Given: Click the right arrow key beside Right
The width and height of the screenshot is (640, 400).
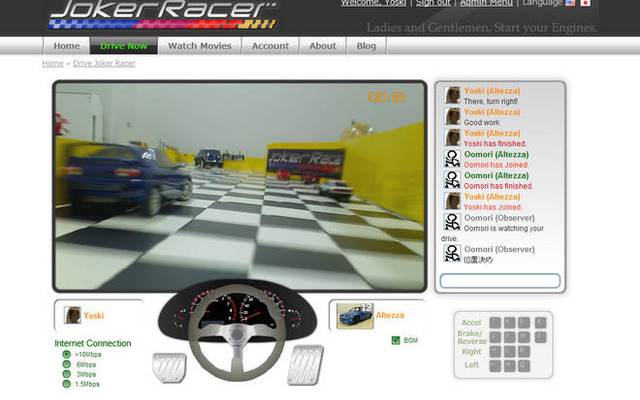Looking at the screenshot, I should [x=495, y=351].
